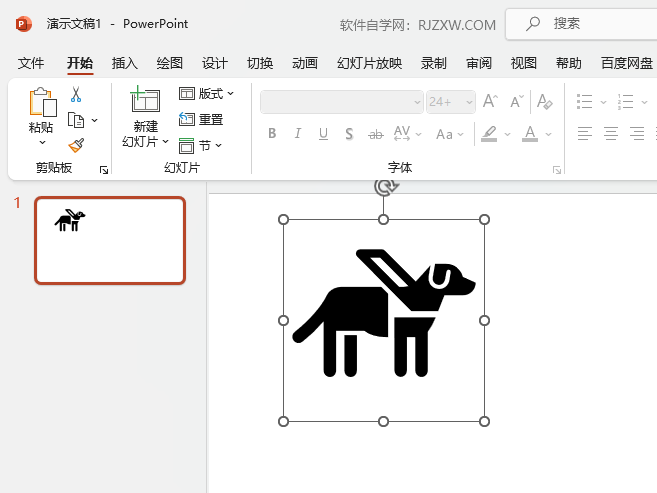This screenshot has height=493, width=657.
Task: Click the PowerPoint app logo icon
Action: tap(23, 24)
